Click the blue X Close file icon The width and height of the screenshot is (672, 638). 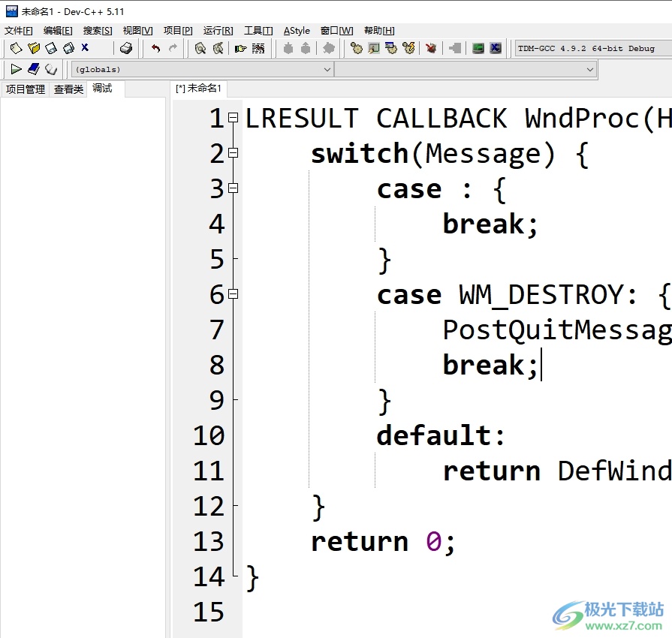click(85, 47)
